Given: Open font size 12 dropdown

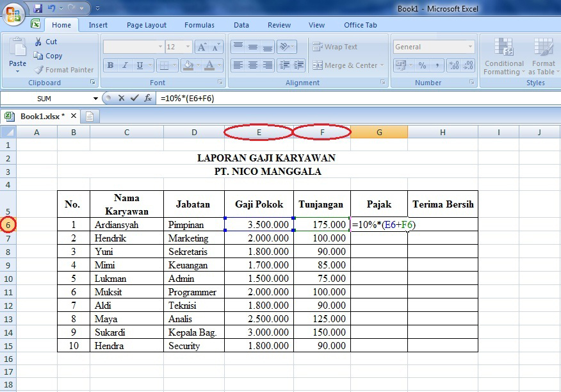Looking at the screenshot, I should pos(188,47).
